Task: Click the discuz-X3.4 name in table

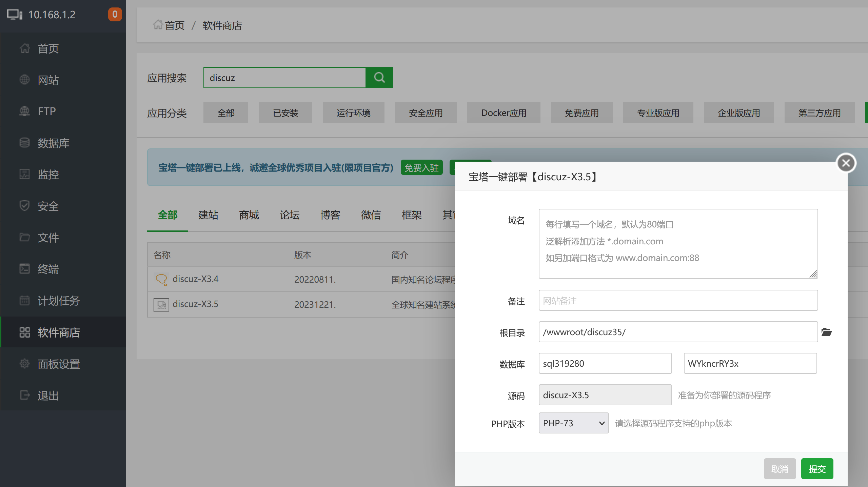Action: 195,279
